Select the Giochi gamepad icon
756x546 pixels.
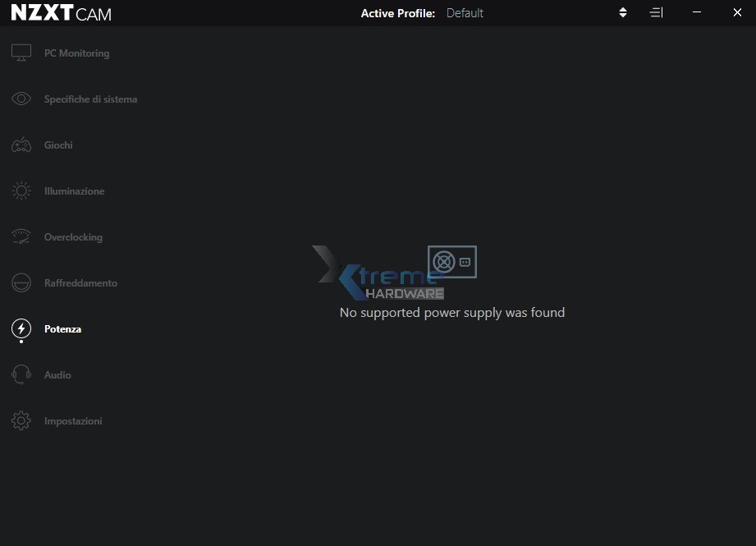point(21,145)
